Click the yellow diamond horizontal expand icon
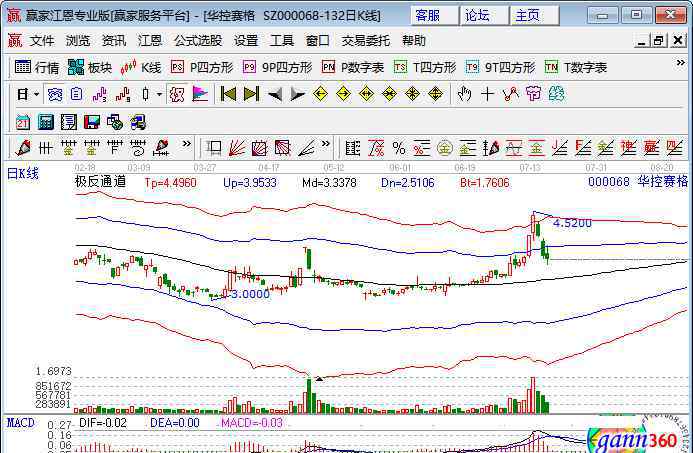This screenshot has height=453, width=693. [x=366, y=94]
